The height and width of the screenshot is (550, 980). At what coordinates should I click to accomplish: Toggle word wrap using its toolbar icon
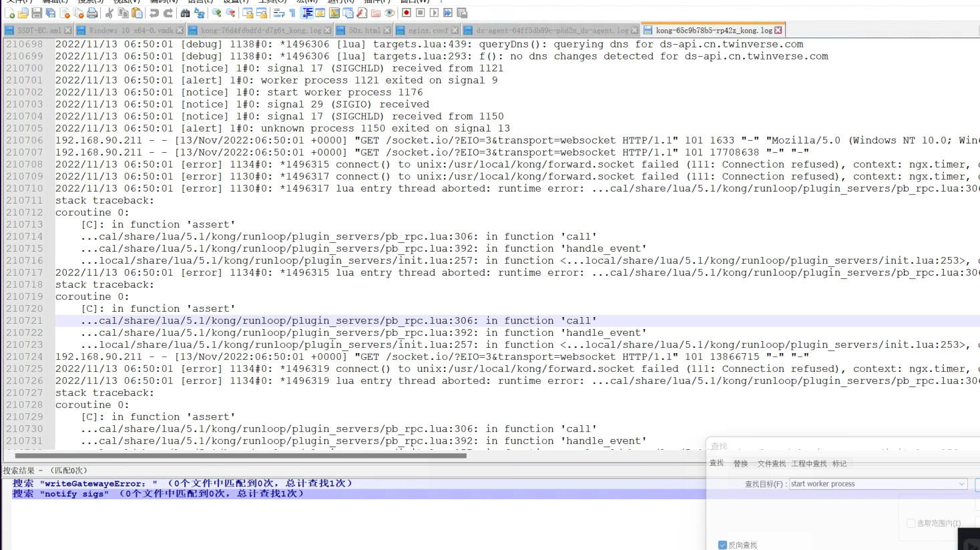pyautogui.click(x=279, y=13)
